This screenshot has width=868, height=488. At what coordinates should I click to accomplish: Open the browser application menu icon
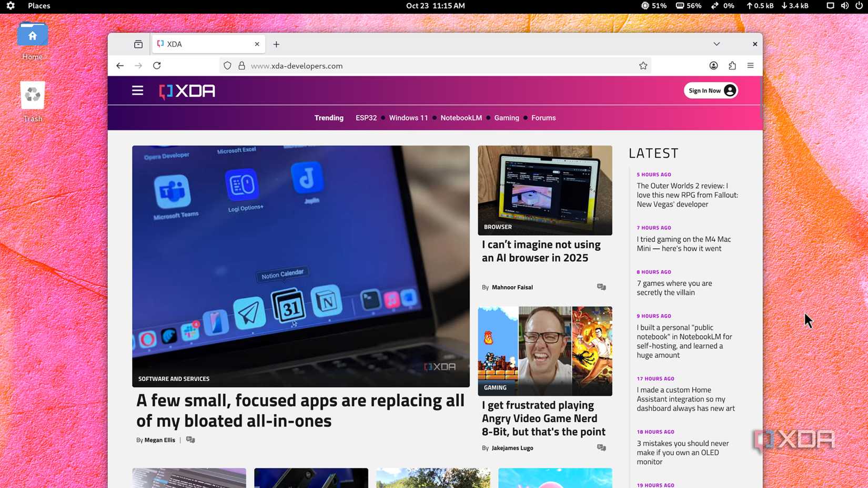(x=751, y=66)
